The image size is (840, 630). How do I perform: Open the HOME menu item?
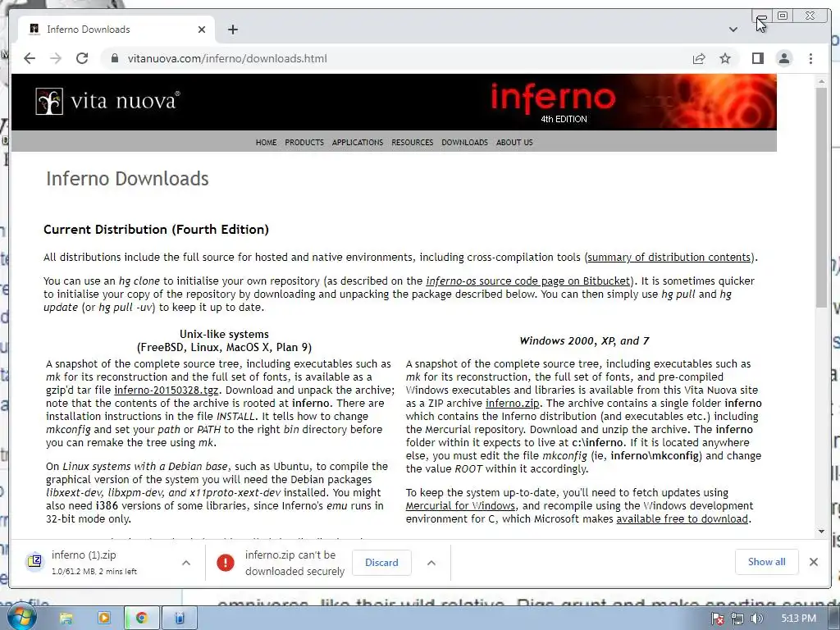click(x=267, y=143)
